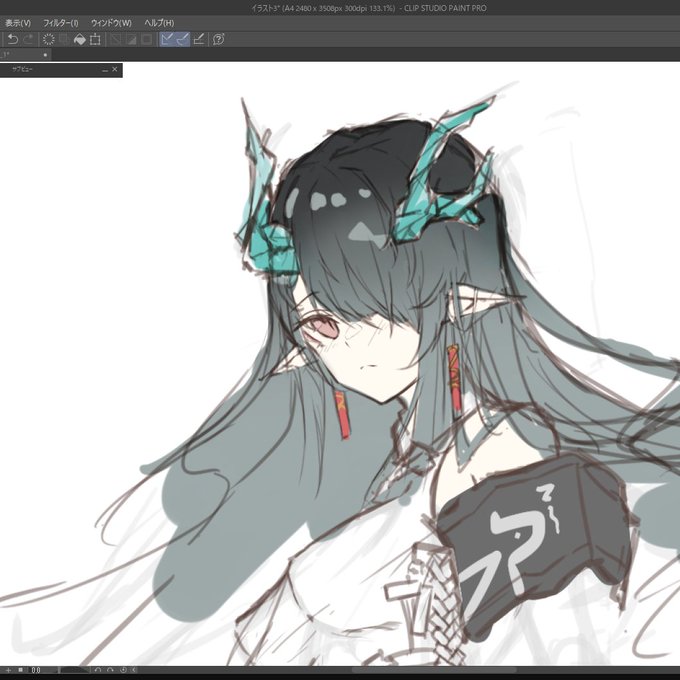Click the Show selection border icon
The width and height of the screenshot is (680, 680).
pos(147,39)
